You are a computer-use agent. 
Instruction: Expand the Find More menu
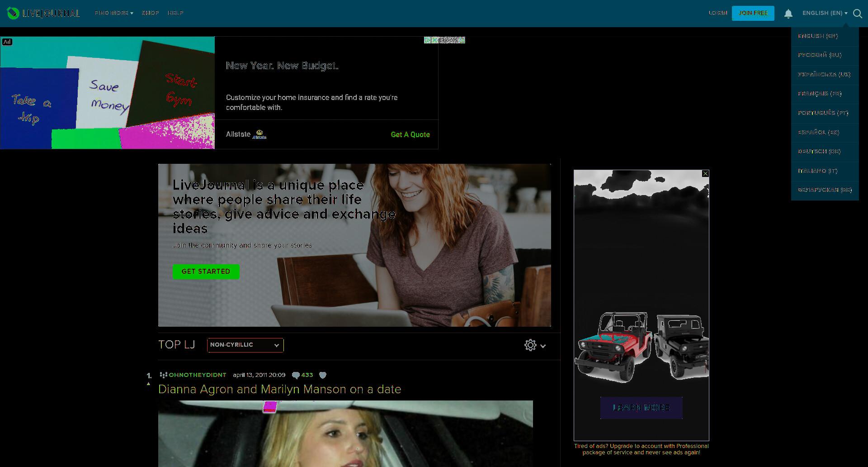click(x=114, y=13)
